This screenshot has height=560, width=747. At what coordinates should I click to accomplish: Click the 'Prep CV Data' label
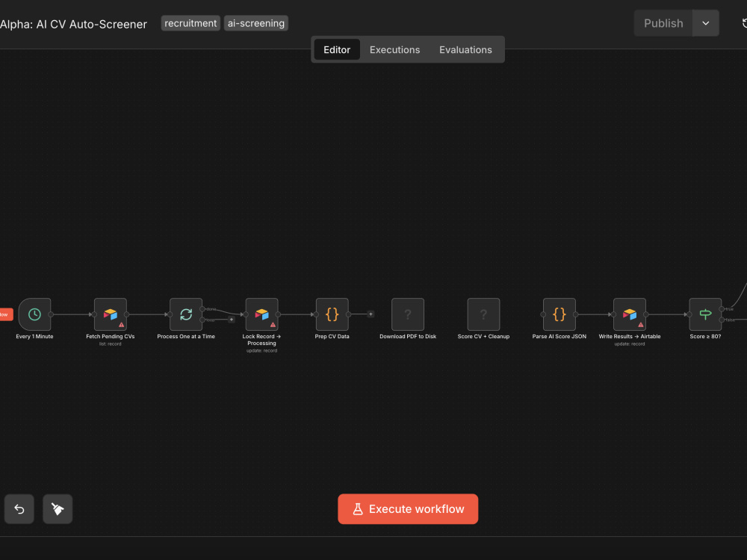(x=332, y=336)
